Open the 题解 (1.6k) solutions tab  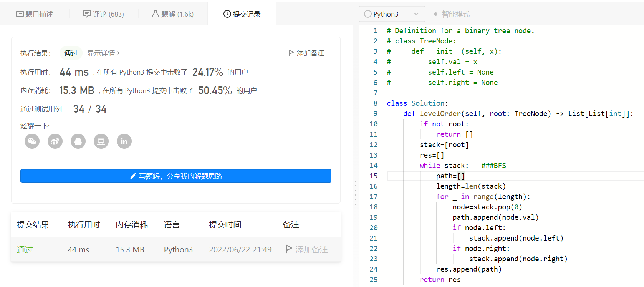[173, 14]
